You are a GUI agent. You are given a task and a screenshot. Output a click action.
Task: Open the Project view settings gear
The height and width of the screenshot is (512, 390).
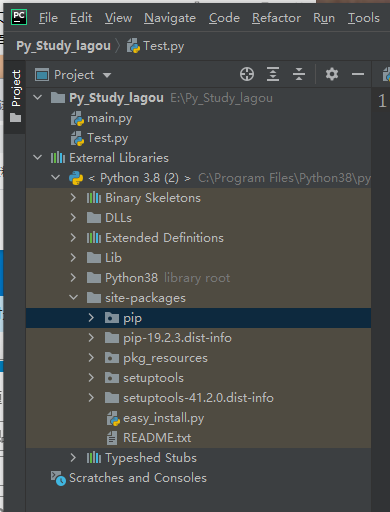point(332,74)
